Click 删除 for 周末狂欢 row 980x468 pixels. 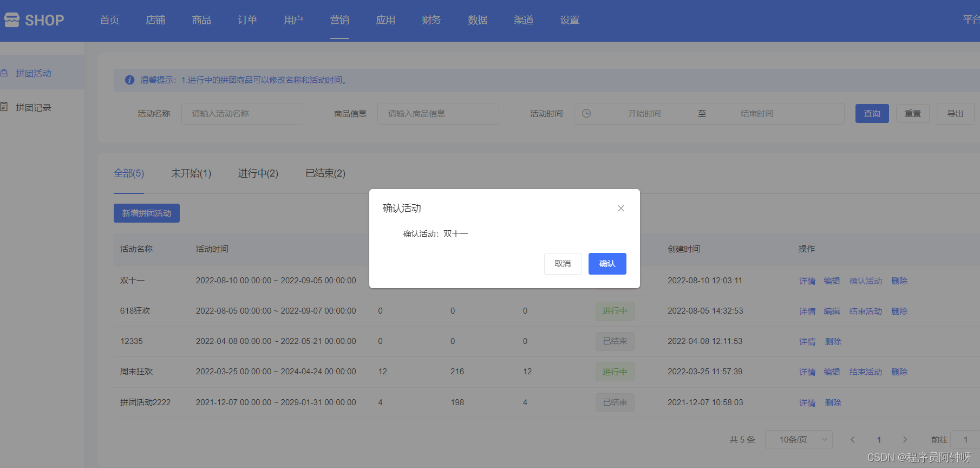tap(899, 372)
